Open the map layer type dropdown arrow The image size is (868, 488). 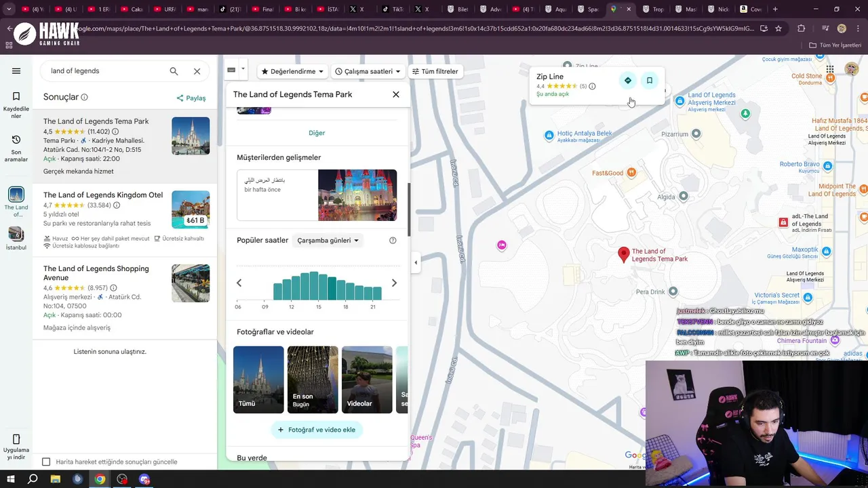tap(243, 69)
